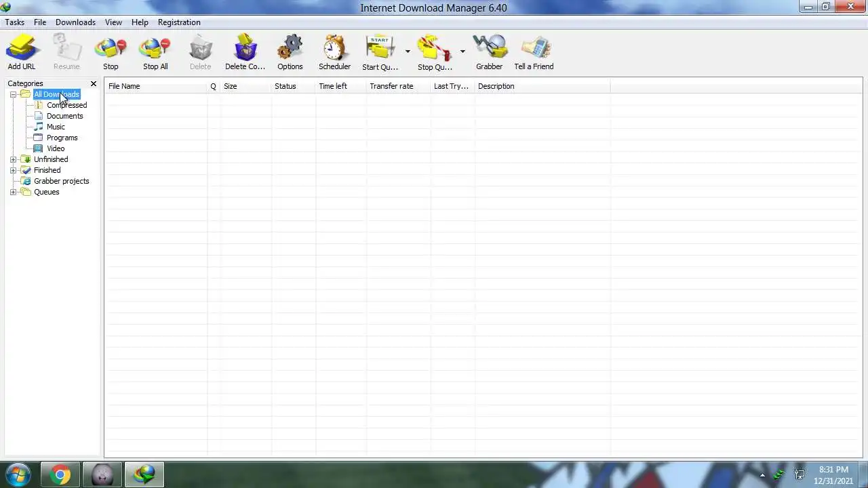The height and width of the screenshot is (488, 868).
Task: Click the Delete Completed toolbar icon
Action: [x=245, y=49]
